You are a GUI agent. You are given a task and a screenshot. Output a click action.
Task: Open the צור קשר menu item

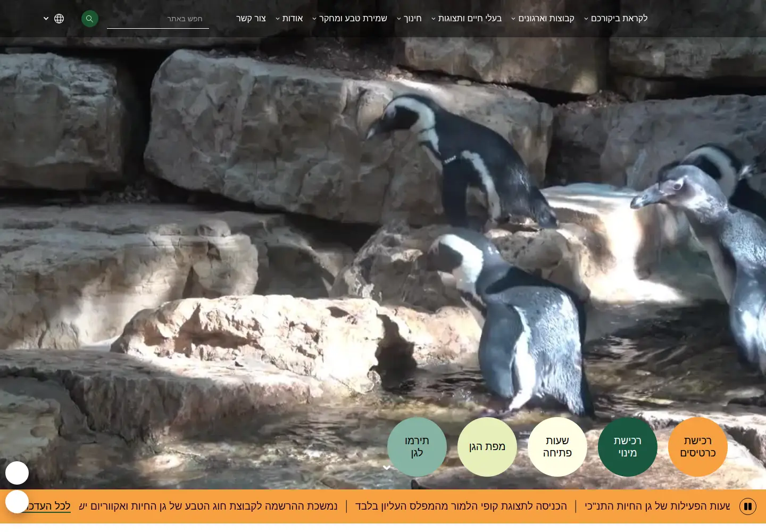click(251, 19)
